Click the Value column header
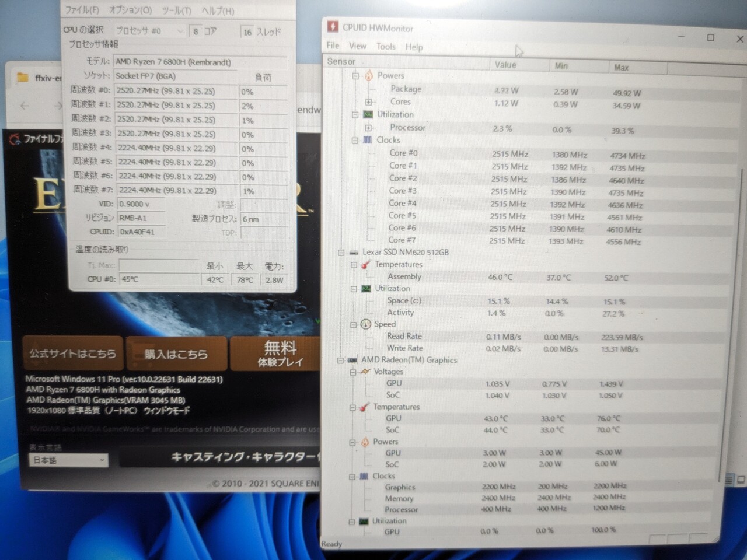 tap(519, 65)
